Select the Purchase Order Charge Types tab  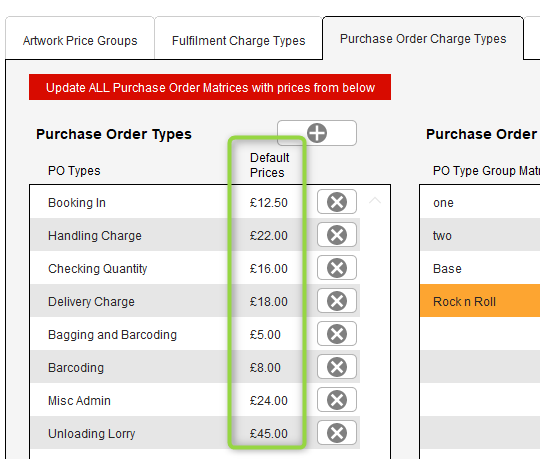click(423, 39)
